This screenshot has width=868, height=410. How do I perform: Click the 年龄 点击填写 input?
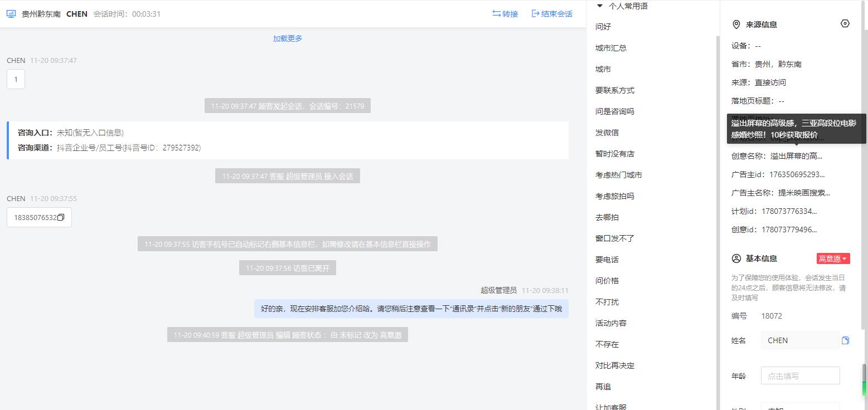(x=800, y=375)
